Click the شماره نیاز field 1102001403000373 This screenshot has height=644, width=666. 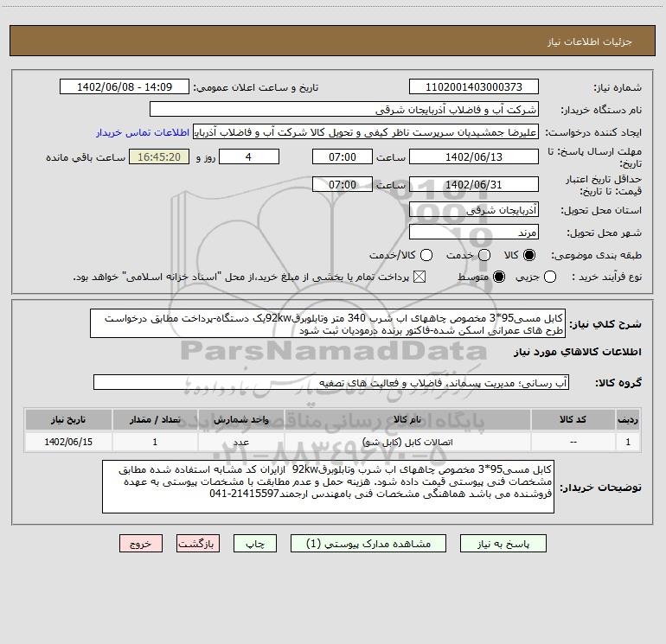click(474, 87)
